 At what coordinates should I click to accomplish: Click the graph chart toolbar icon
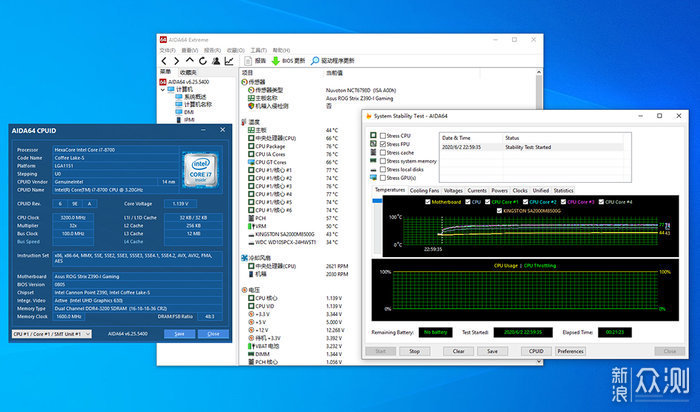[x=229, y=61]
